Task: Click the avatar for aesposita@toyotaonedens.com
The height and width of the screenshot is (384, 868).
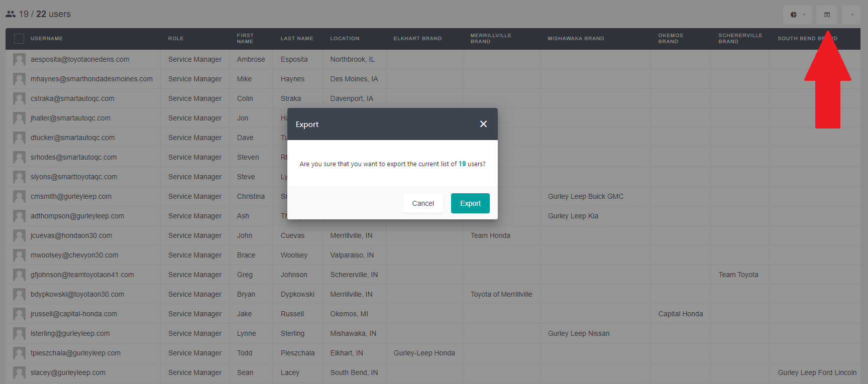Action: (19, 60)
